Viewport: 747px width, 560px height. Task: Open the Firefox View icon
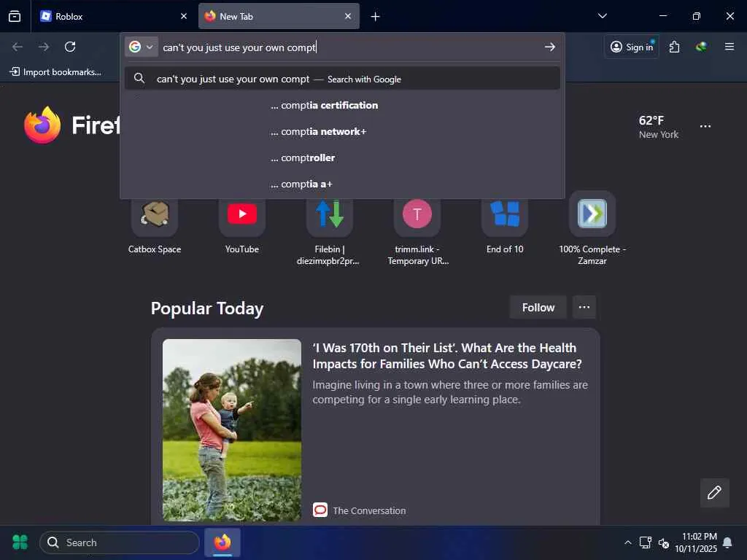pyautogui.click(x=15, y=16)
